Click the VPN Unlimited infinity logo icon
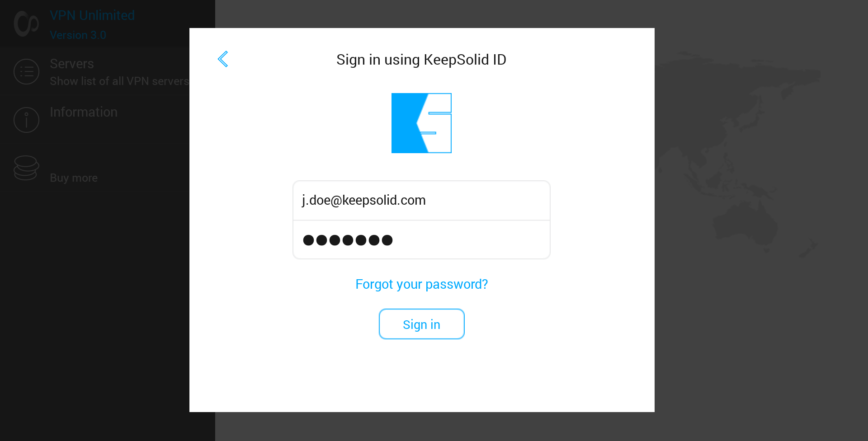The image size is (868, 441). click(26, 23)
